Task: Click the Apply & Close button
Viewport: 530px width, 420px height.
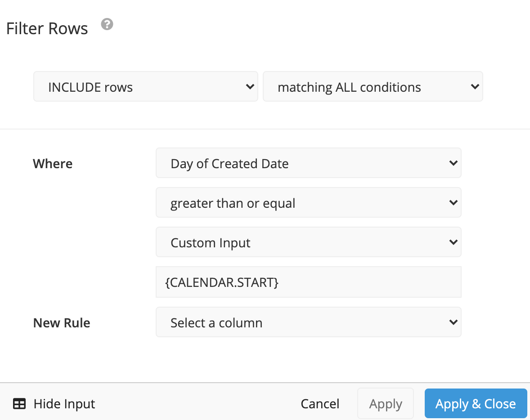Action: pos(476,403)
